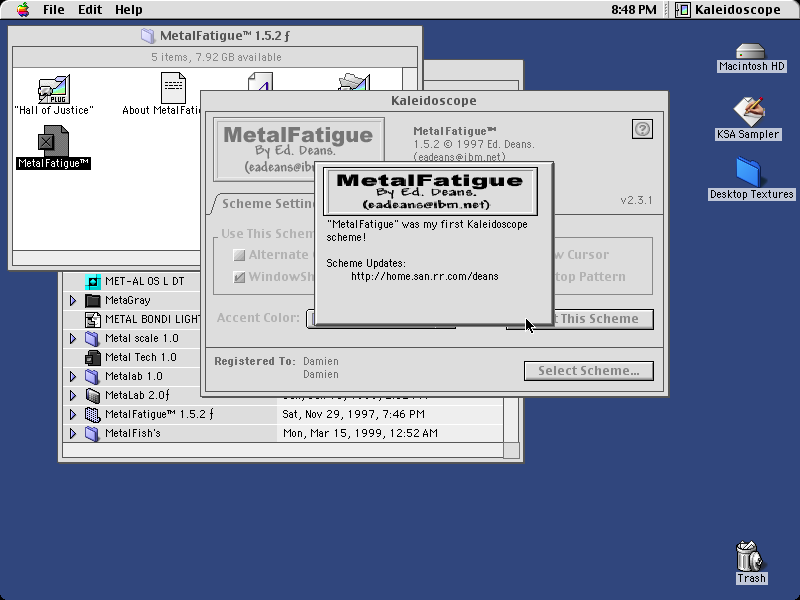Click the v2.3.1 version label
The height and width of the screenshot is (600, 800).
[x=636, y=200]
